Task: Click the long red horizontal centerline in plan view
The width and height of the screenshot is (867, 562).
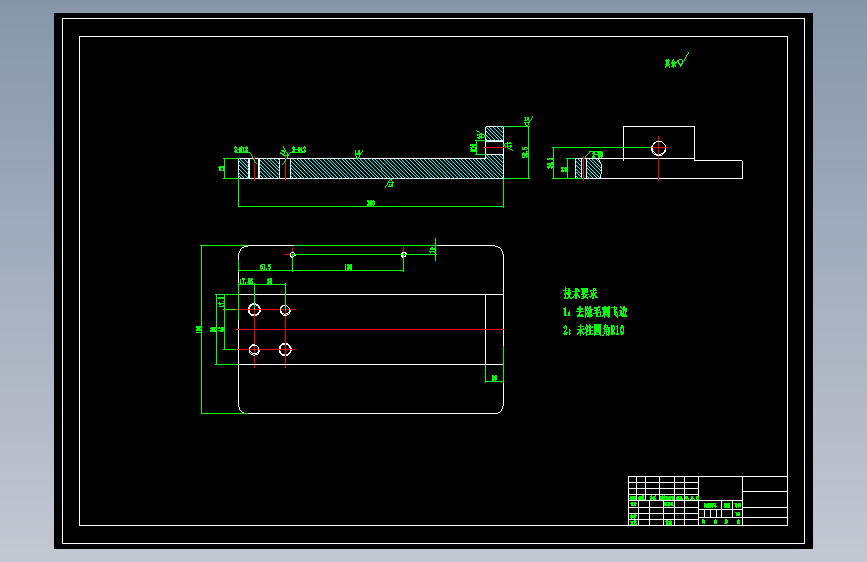Action: tap(369, 330)
